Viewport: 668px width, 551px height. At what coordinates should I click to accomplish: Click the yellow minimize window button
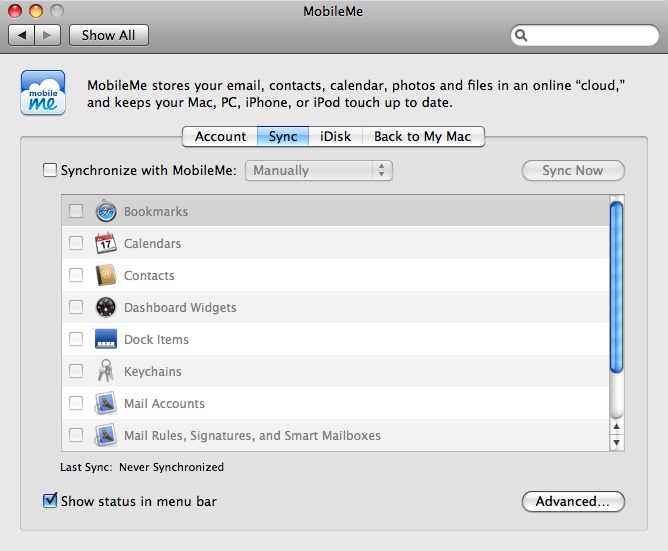[x=36, y=11]
